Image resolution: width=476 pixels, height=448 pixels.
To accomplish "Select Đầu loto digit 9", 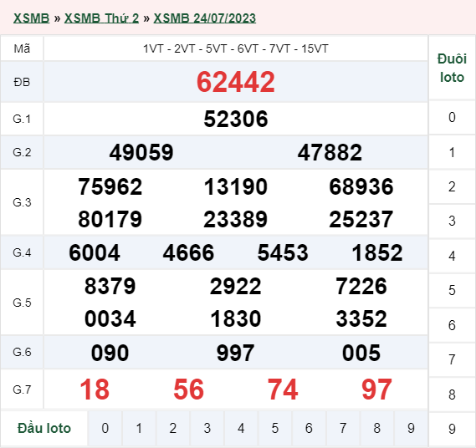I will [x=411, y=428].
